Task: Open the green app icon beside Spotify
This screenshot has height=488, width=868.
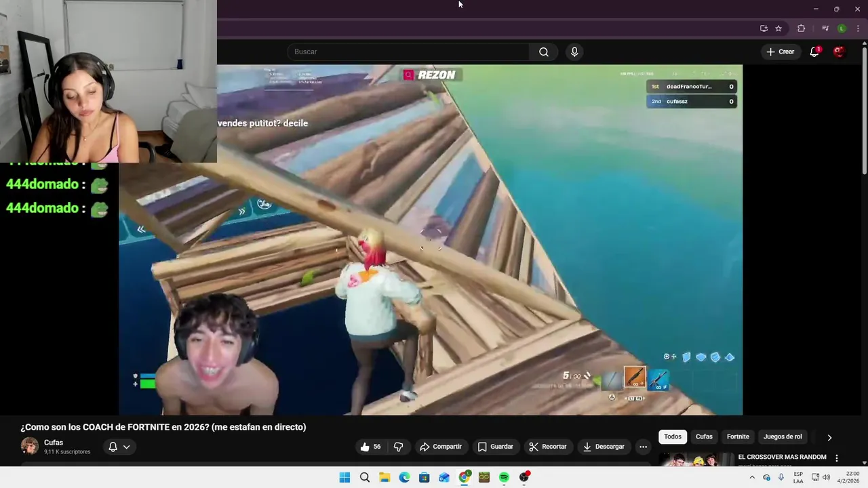Action: point(484,477)
